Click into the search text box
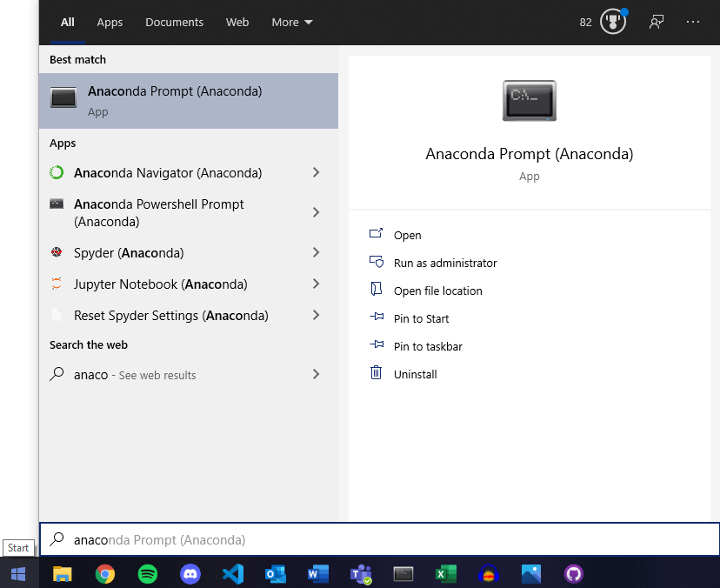This screenshot has width=720, height=588. (380, 539)
